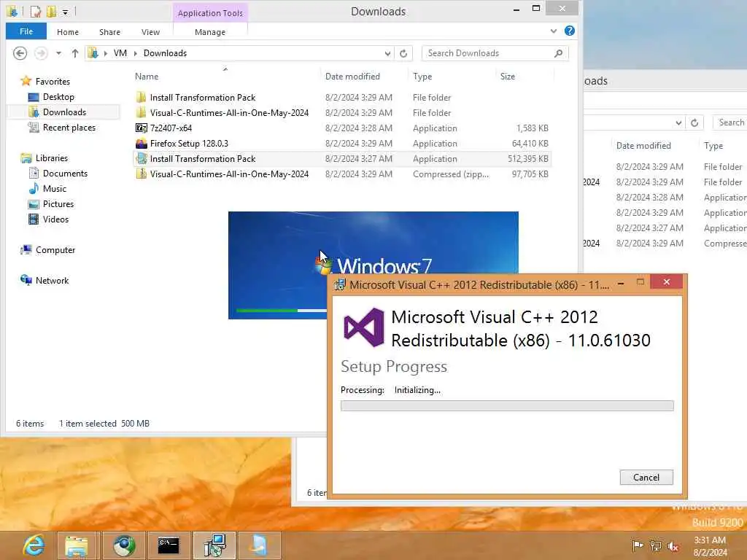This screenshot has width=747, height=560.
Task: Select Downloads under Favorites
Action: tap(64, 112)
